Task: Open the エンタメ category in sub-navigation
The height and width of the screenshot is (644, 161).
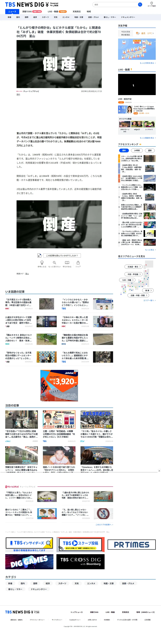Action: [x=66, y=17]
